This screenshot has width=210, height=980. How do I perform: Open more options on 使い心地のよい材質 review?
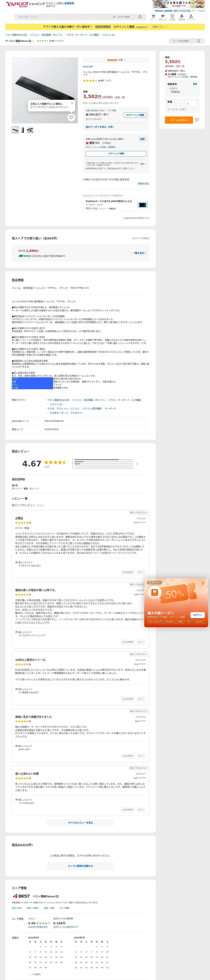141,810
